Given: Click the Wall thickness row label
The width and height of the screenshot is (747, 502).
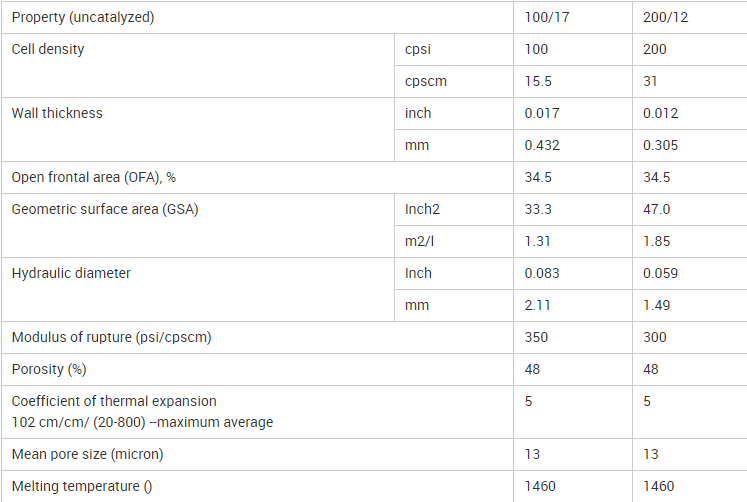Looking at the screenshot, I should (x=57, y=113).
